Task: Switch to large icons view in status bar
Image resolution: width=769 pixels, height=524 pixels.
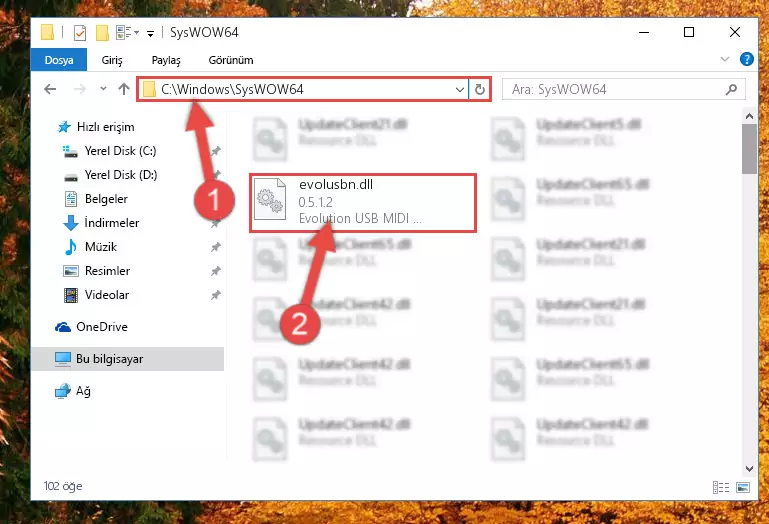Action: (743, 487)
